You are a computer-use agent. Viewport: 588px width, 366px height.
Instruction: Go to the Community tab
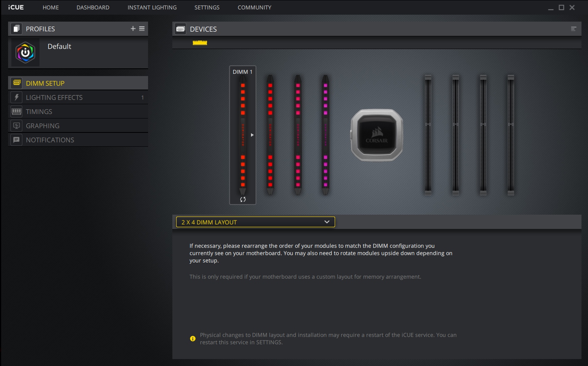(254, 7)
